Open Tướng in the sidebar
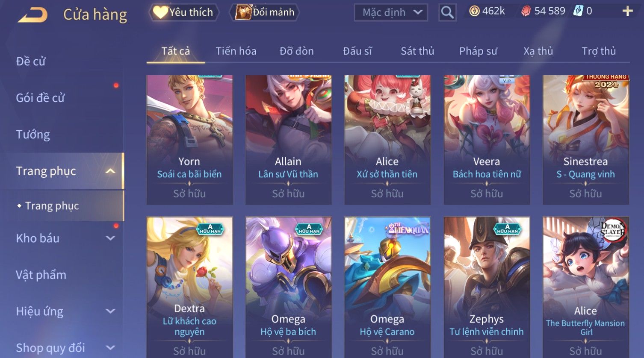Screen dimensions: 644x358 point(33,135)
